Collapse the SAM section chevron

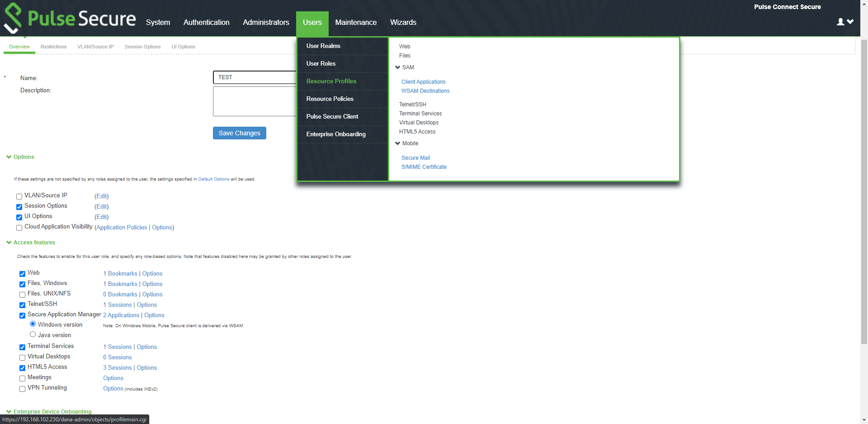(398, 67)
